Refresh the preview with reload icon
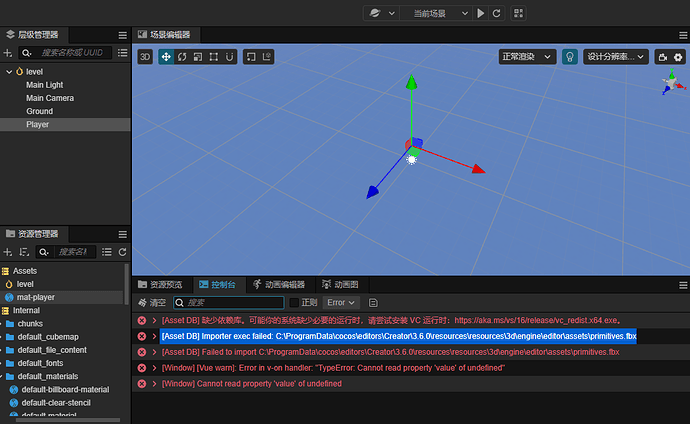Image resolution: width=690 pixels, height=424 pixels. coord(496,13)
